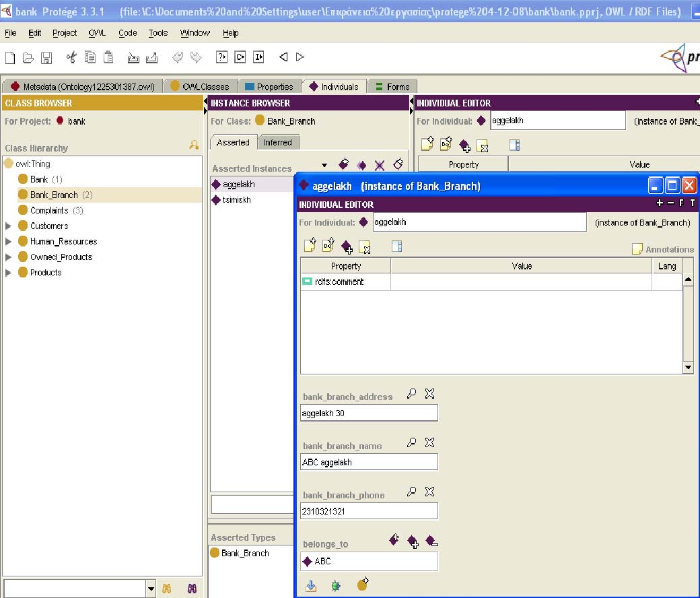
Task: Click the bank_branch_phone text field
Action: point(369,511)
